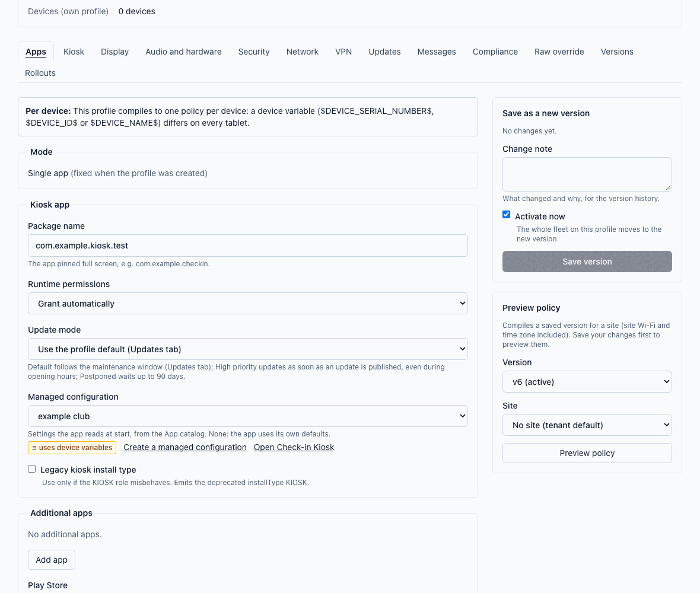The width and height of the screenshot is (700, 593).
Task: Click the 'Play Store' heading
Action: pyautogui.click(x=48, y=585)
